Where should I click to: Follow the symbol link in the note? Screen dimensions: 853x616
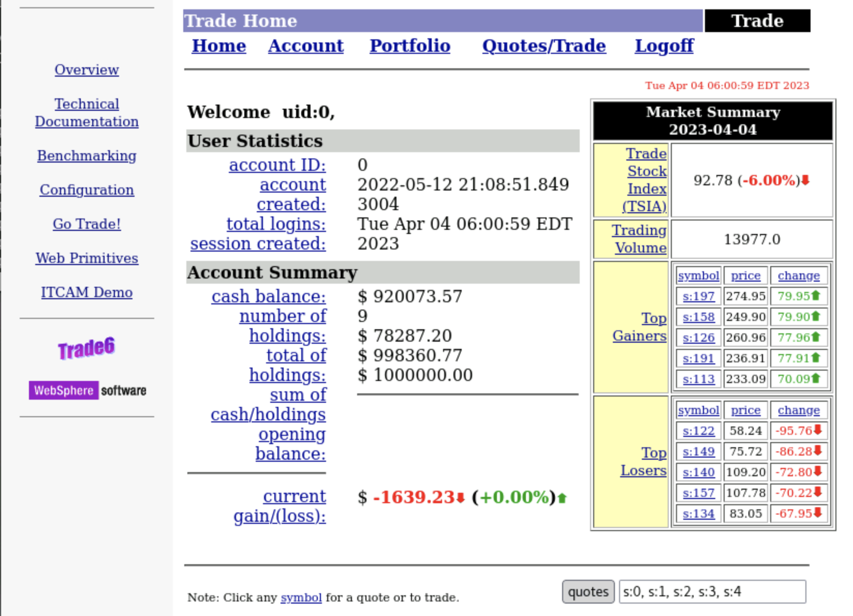click(x=301, y=597)
